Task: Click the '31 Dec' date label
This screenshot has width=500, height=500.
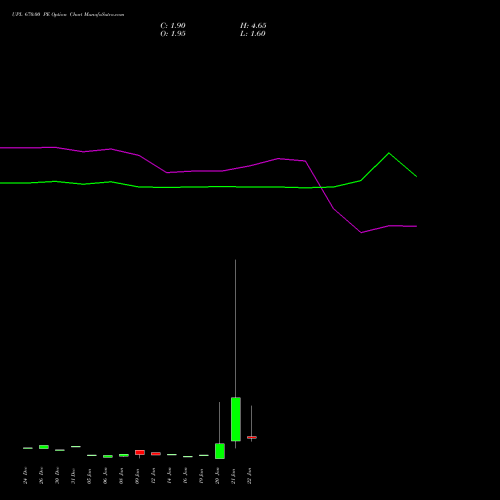Action: point(74,476)
